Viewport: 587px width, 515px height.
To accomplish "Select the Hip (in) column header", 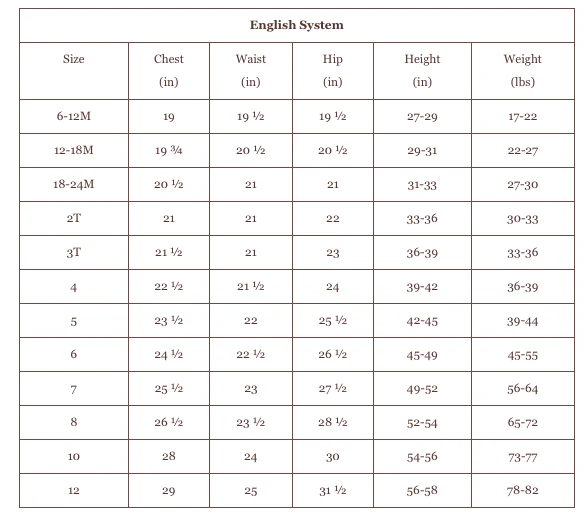I will [332, 70].
